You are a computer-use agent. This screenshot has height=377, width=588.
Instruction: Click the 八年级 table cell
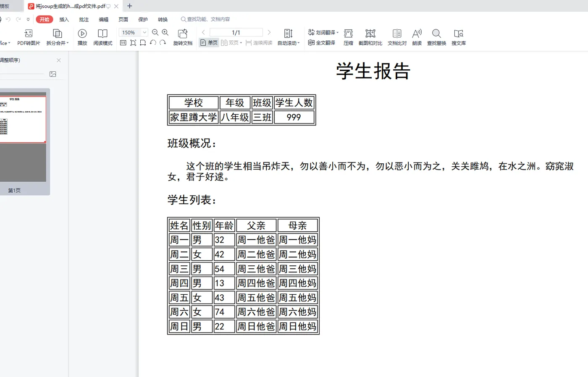point(235,117)
